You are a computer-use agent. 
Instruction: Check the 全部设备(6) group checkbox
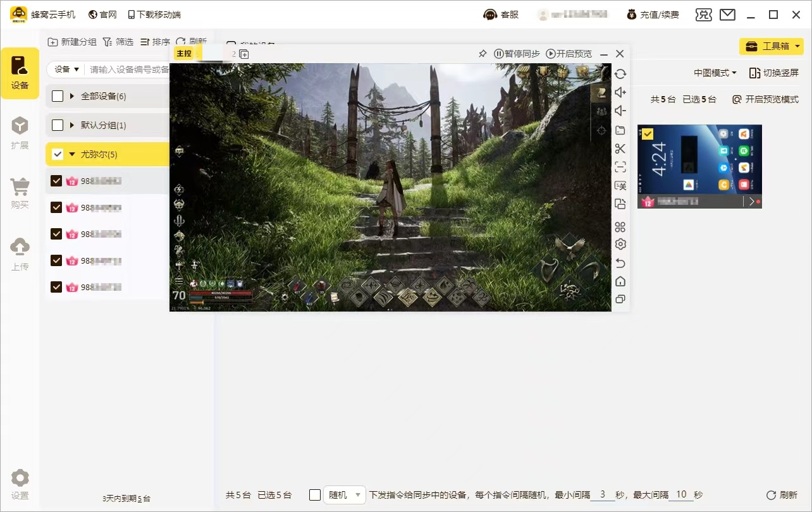tap(58, 96)
